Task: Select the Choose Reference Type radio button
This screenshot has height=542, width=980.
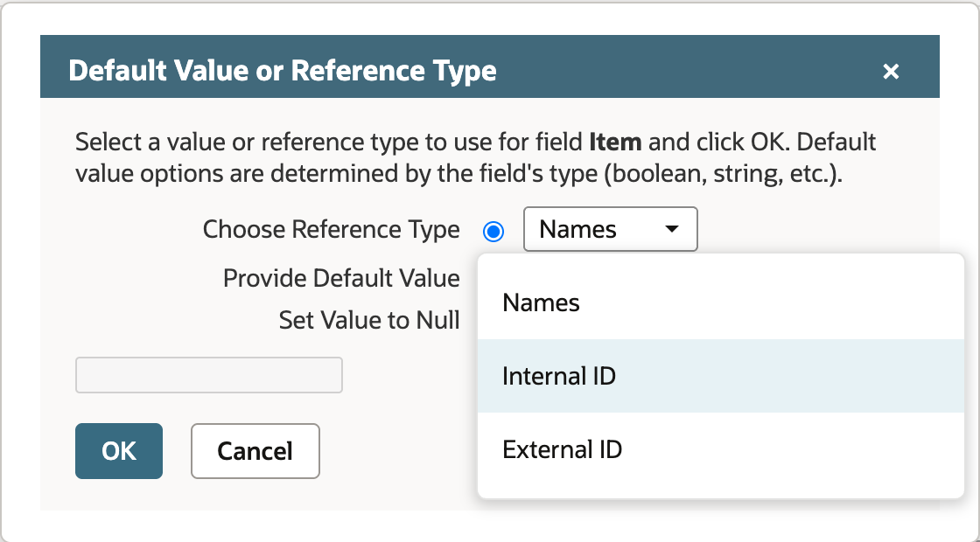Action: click(x=493, y=232)
